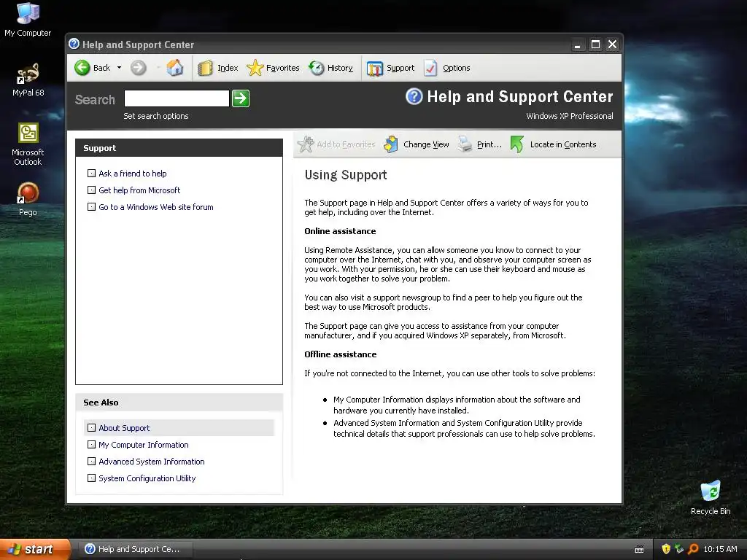Viewport: 747px width, 560px height.
Task: Click the green search Go arrow button
Action: [x=241, y=98]
